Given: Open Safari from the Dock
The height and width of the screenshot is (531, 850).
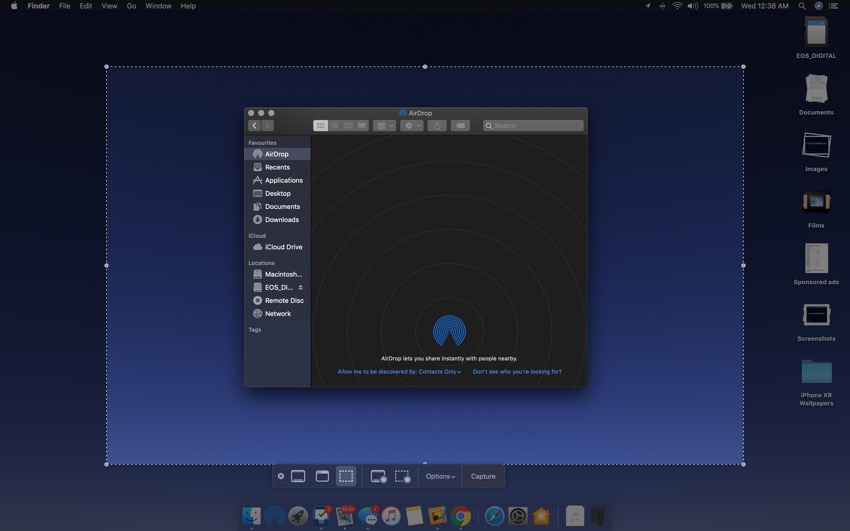Looking at the screenshot, I should [494, 516].
